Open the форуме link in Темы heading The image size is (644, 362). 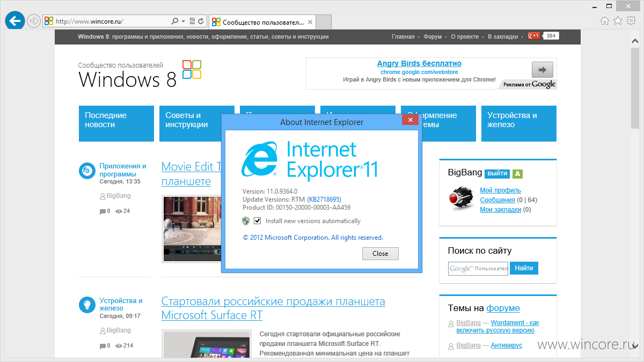(503, 308)
